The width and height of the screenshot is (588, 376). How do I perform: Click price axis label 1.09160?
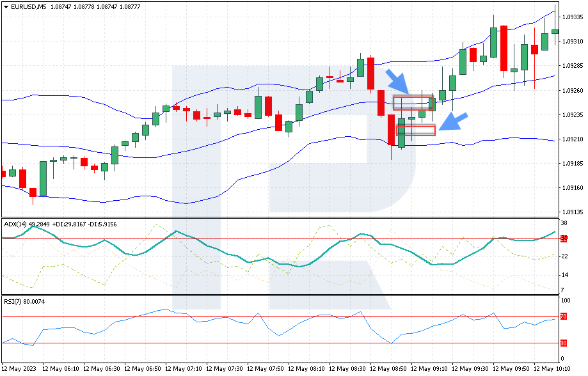572,188
